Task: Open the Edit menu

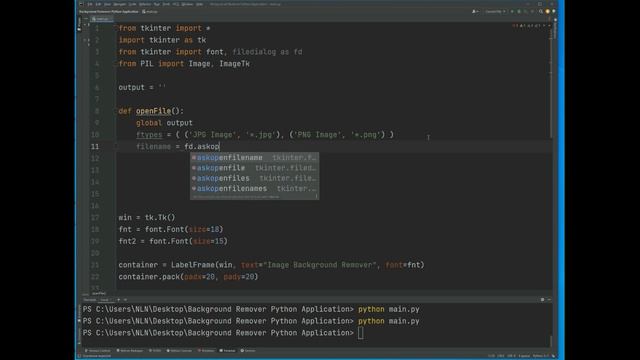Action: point(98,4)
